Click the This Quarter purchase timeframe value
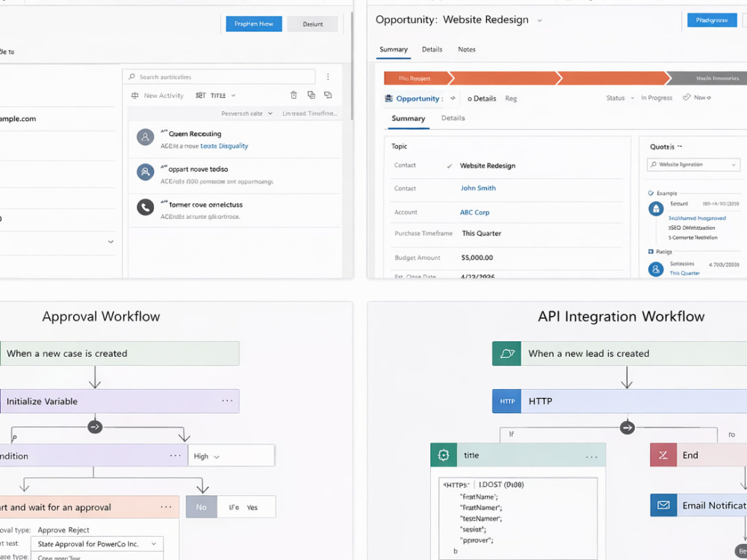The image size is (747, 560). pos(482,233)
